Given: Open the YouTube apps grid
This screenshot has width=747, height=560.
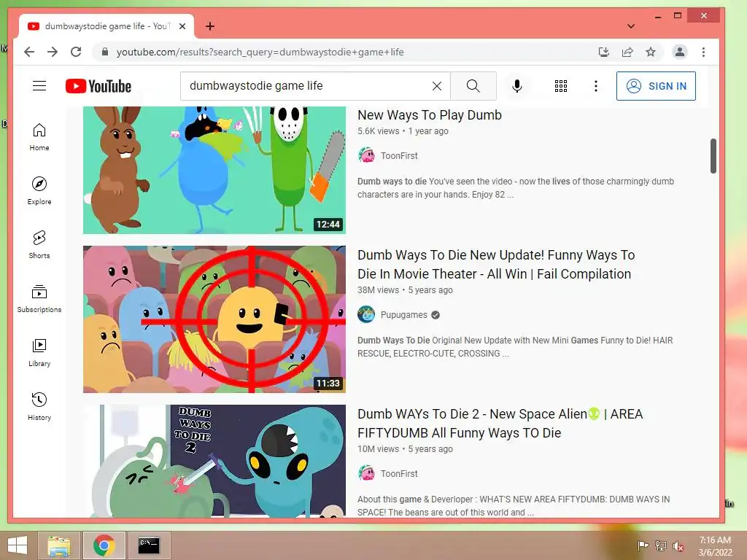Looking at the screenshot, I should (x=561, y=86).
